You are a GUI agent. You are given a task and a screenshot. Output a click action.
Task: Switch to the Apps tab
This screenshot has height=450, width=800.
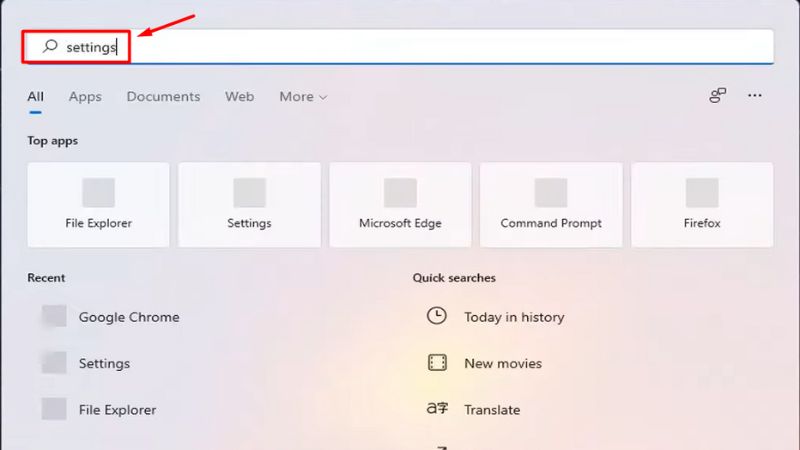coord(85,96)
